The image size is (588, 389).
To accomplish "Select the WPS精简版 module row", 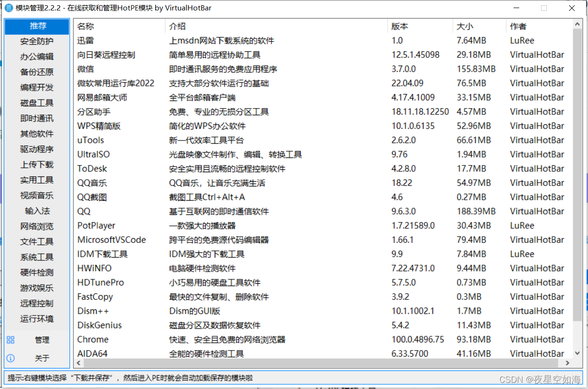I will (323, 126).
